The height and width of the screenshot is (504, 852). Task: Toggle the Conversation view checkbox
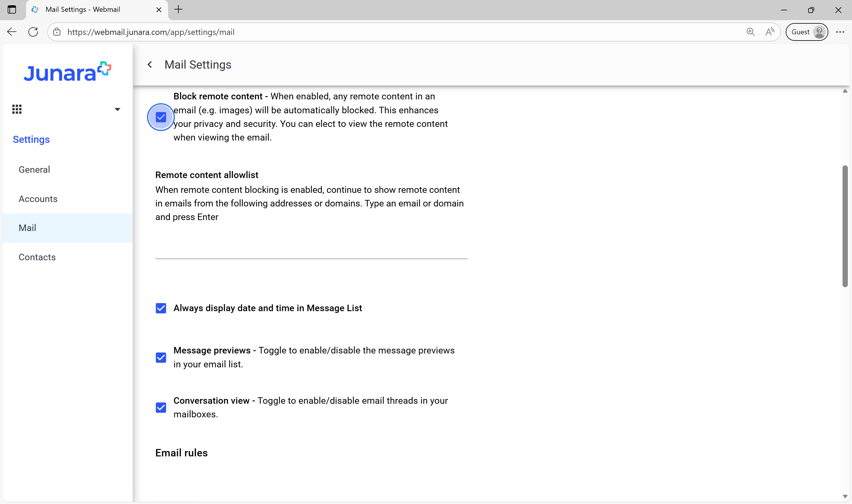(161, 407)
